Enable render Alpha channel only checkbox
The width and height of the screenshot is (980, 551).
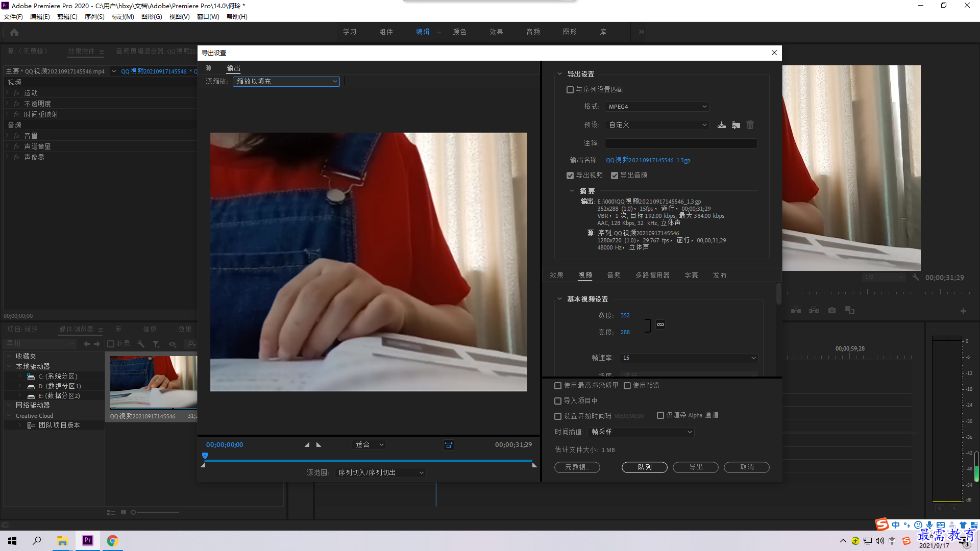660,415
